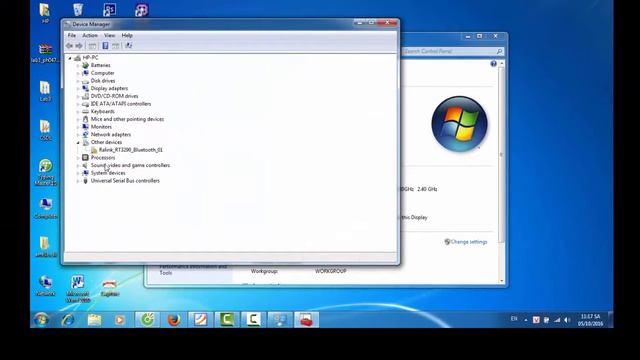Click the red toolbox taskbar icon
The image size is (640, 360).
[306, 320]
